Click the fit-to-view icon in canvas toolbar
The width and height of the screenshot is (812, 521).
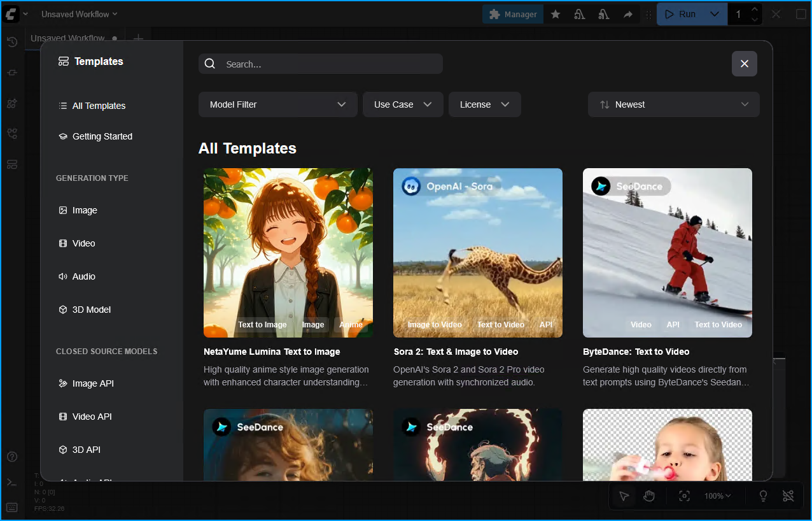pos(684,496)
